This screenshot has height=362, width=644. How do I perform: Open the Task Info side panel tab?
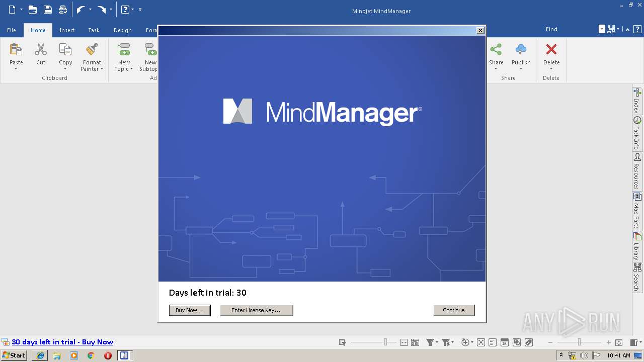click(x=637, y=134)
